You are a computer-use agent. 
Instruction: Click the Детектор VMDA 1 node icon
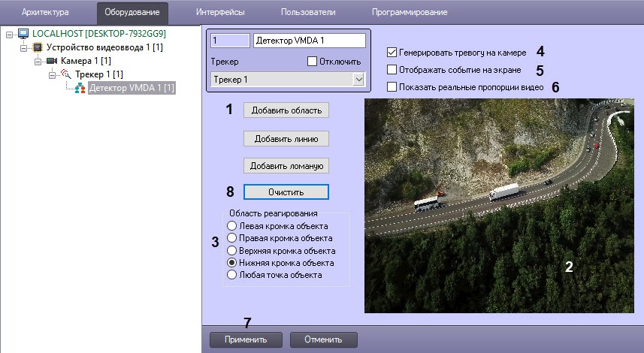tap(80, 88)
